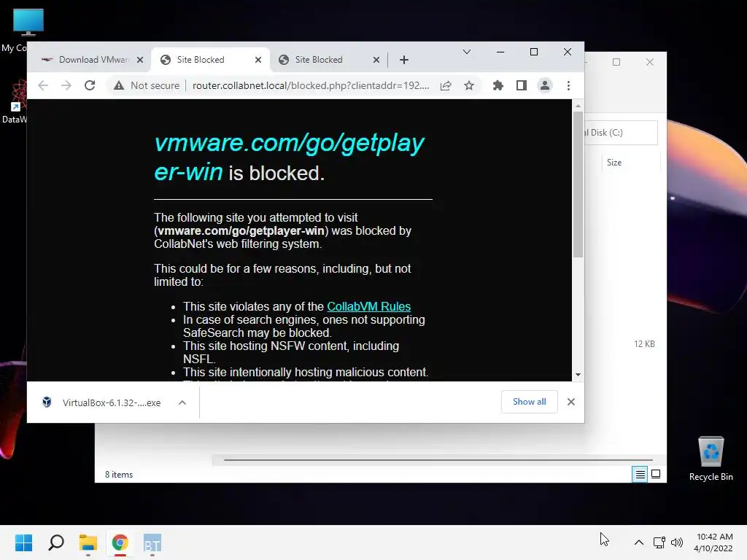Click Chrome's forward navigation arrow
The height and width of the screenshot is (560, 747).
(x=66, y=86)
